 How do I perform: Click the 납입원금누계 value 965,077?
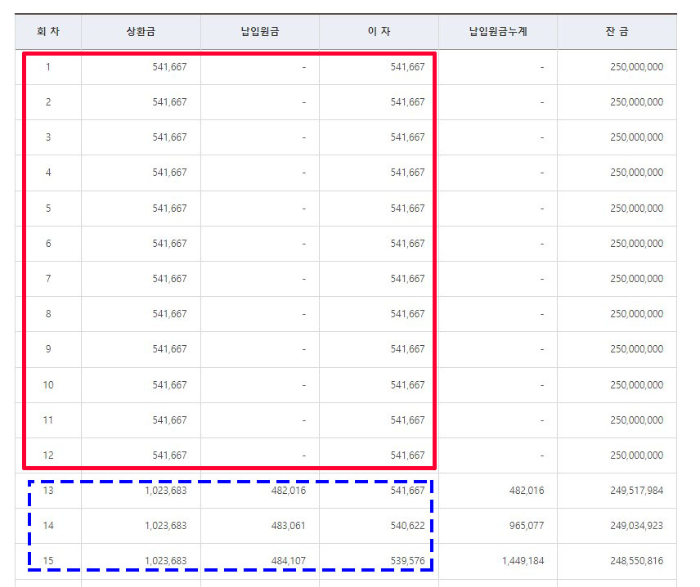point(527,526)
